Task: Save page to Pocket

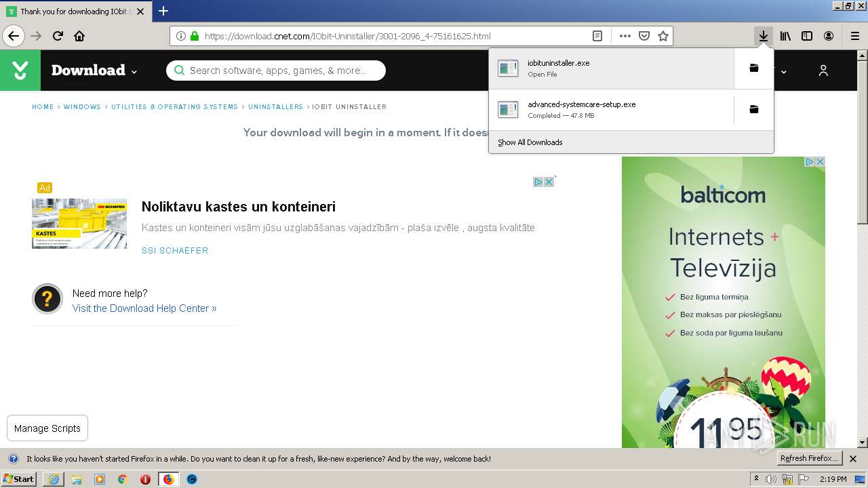Action: tap(644, 36)
